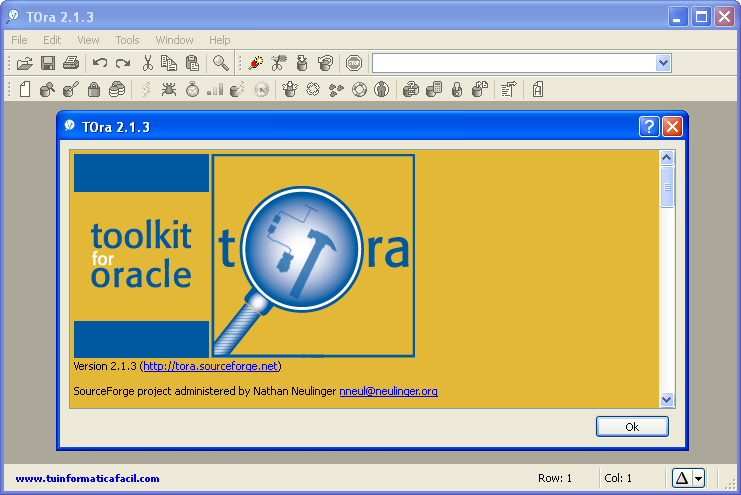Click the scattered dots icon
Viewport: 741px width, 495px height.
pyautogui.click(x=336, y=89)
